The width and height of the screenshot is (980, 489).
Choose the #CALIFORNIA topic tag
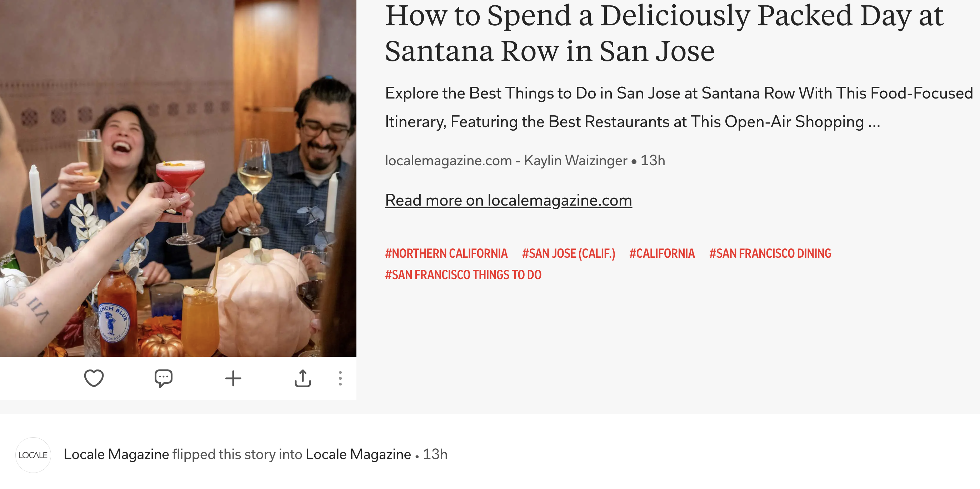pos(662,253)
